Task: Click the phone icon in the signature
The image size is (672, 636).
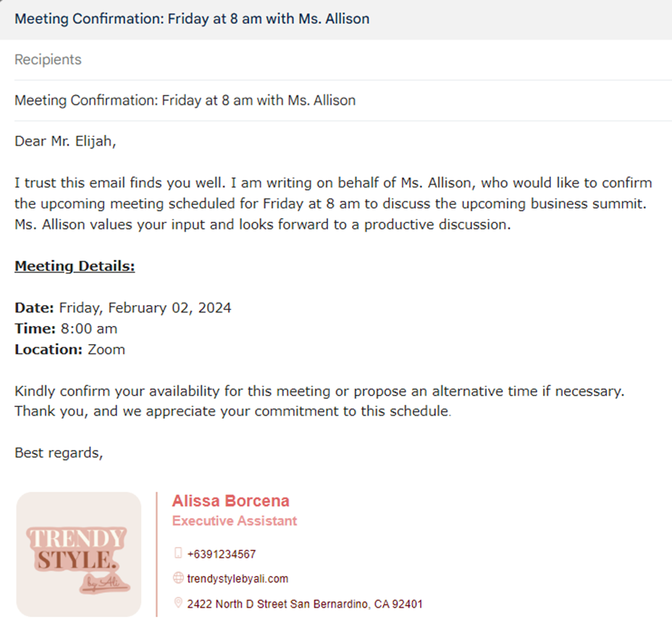Action: point(178,554)
